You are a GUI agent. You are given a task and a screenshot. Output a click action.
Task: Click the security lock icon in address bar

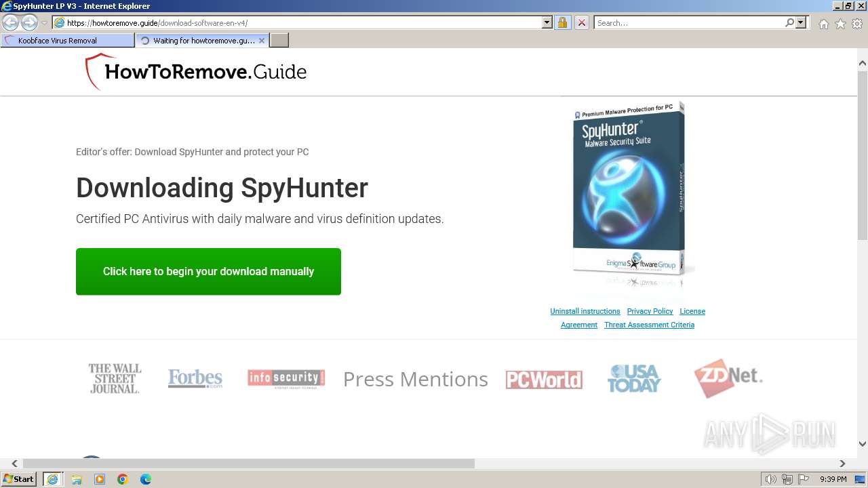point(562,22)
